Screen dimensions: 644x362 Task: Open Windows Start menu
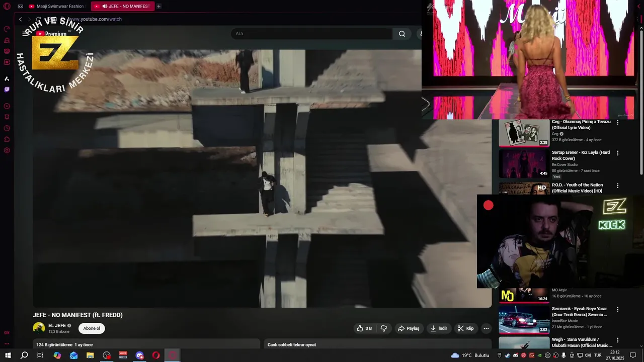[8, 355]
